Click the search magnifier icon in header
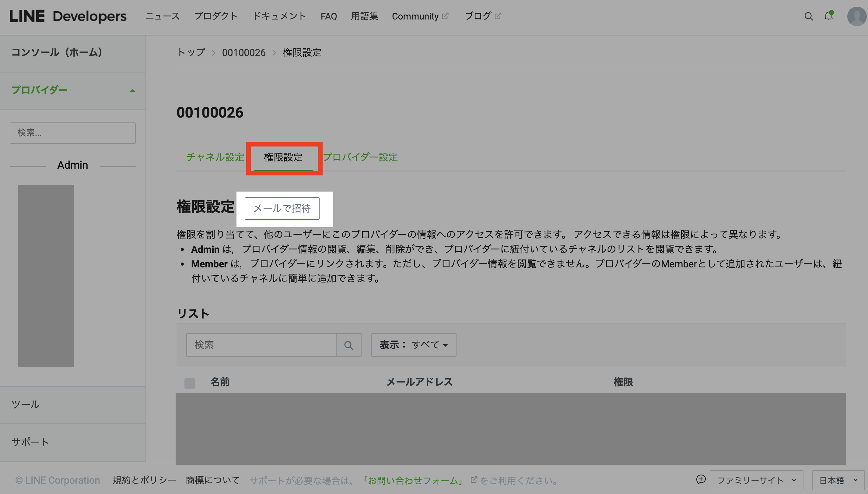Image resolution: width=868 pixels, height=494 pixels. (808, 16)
